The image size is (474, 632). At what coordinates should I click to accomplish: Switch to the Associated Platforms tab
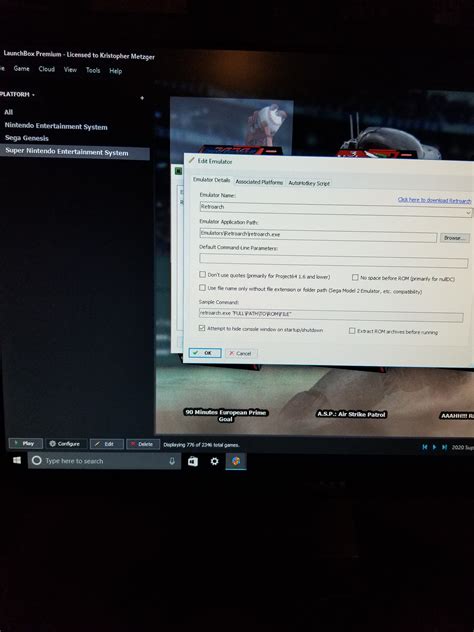259,182
